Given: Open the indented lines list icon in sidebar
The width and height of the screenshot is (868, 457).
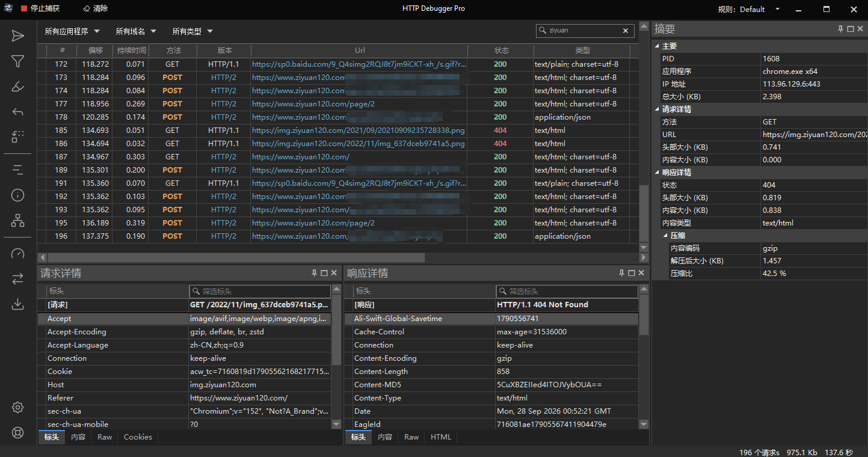Looking at the screenshot, I should [18, 170].
